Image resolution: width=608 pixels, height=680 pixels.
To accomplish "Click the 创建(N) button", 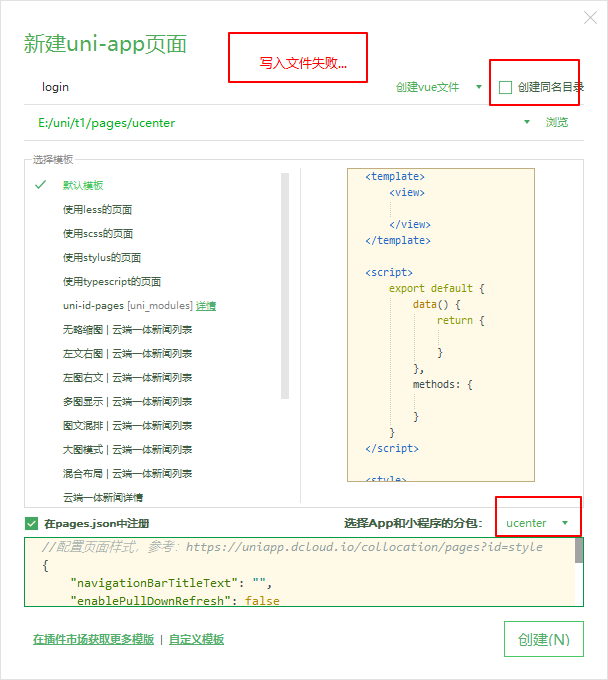I will point(544,639).
